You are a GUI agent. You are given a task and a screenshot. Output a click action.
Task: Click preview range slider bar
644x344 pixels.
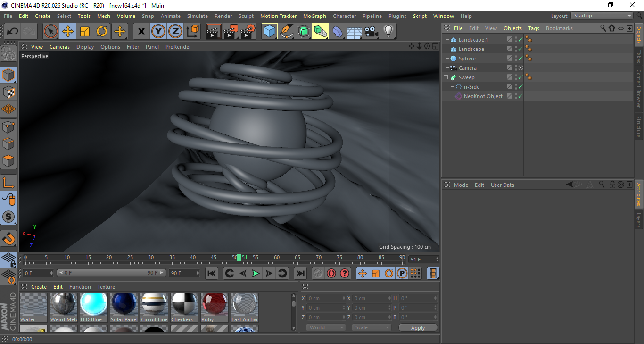pyautogui.click(x=111, y=273)
